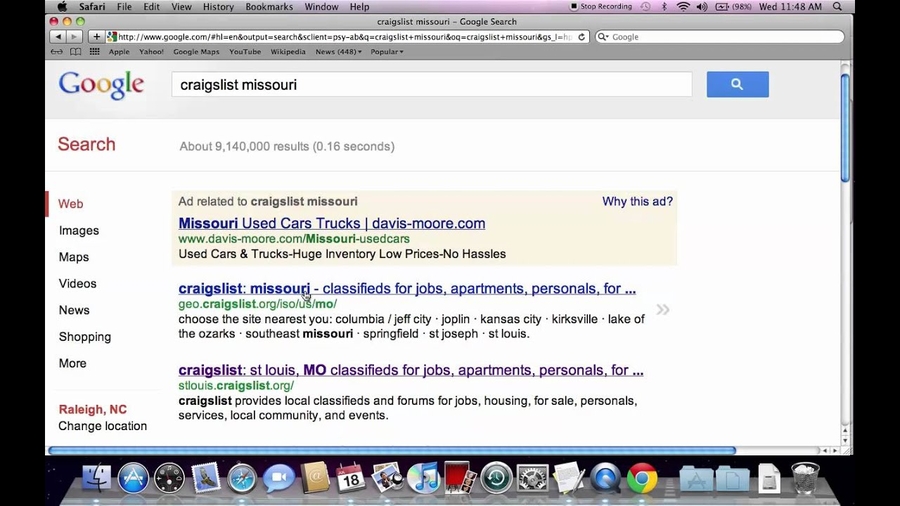Open the View menu
900x506 pixels.
[181, 7]
